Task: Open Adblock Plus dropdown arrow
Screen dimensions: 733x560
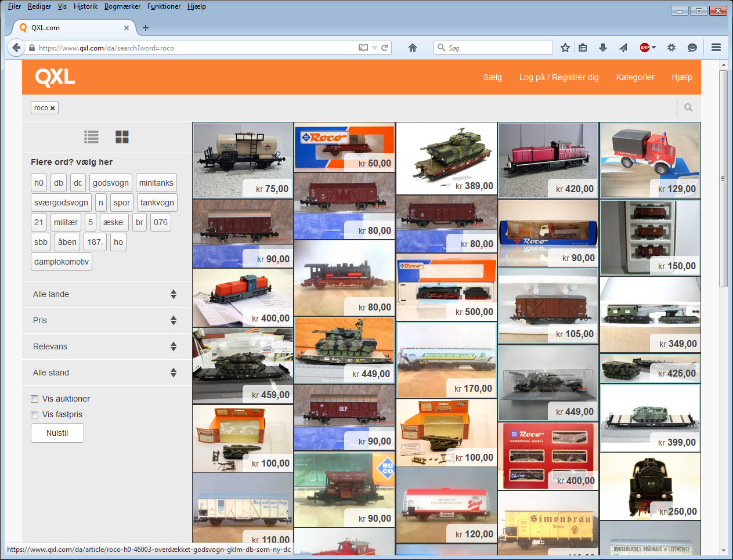Action: pyautogui.click(x=654, y=48)
